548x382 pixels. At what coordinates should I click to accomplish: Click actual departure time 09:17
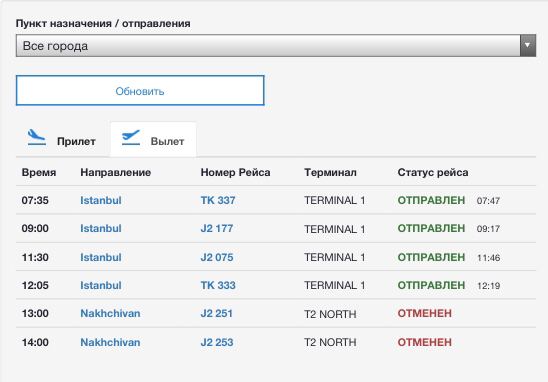[488, 229]
